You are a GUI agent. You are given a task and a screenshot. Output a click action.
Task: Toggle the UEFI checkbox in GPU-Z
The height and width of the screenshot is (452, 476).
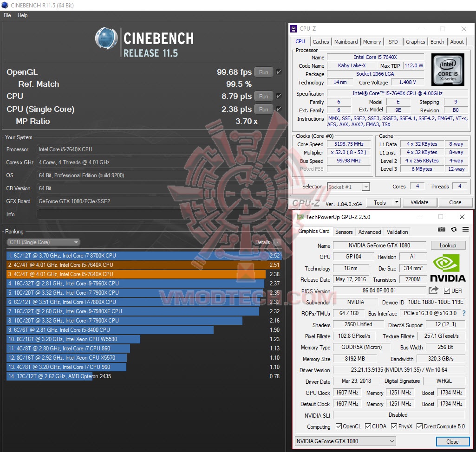pos(447,291)
